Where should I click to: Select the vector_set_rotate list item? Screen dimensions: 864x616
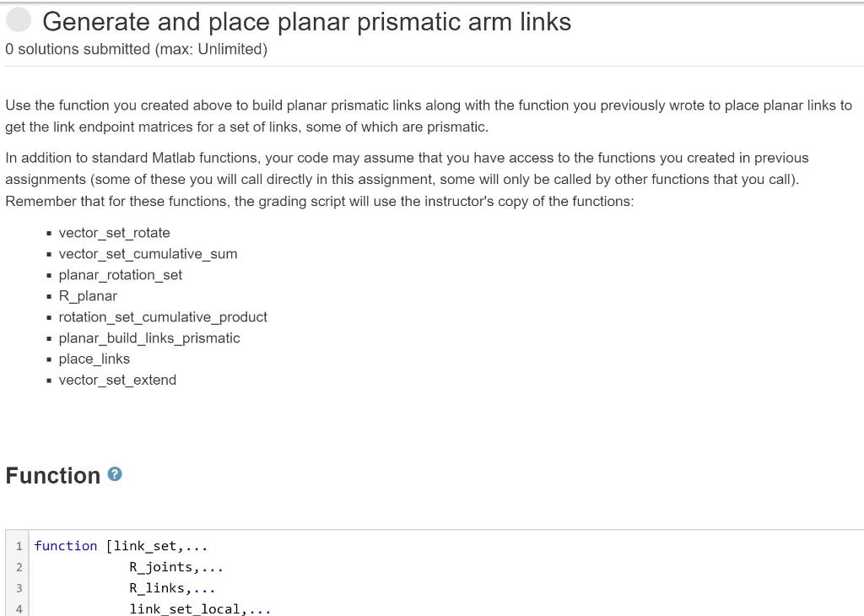pos(115,232)
